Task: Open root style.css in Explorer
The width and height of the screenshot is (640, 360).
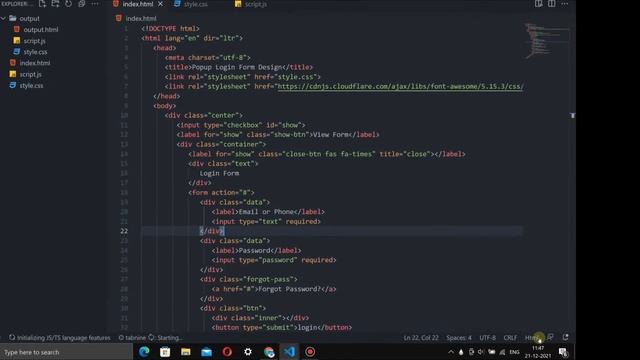Action: [x=31, y=85]
